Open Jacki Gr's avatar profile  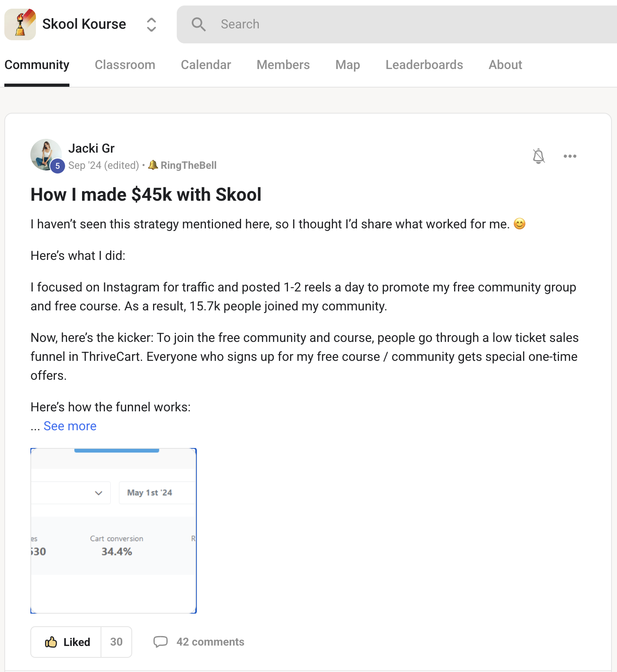click(46, 155)
